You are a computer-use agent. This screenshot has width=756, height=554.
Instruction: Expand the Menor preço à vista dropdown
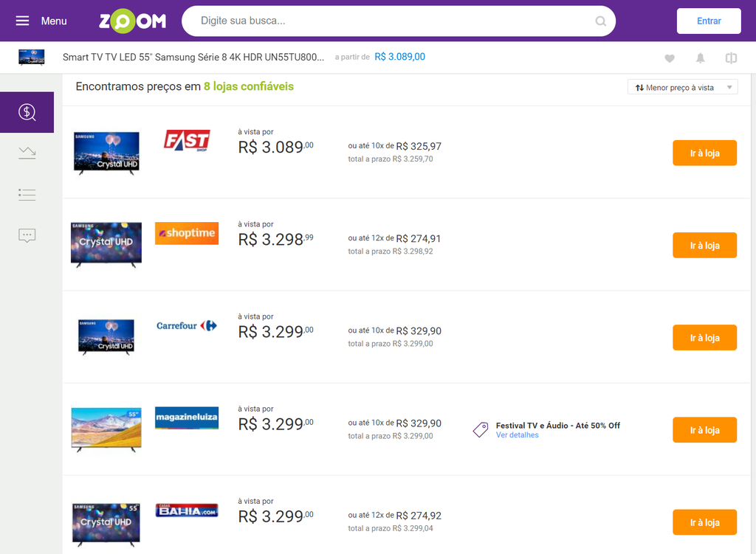[x=682, y=87]
